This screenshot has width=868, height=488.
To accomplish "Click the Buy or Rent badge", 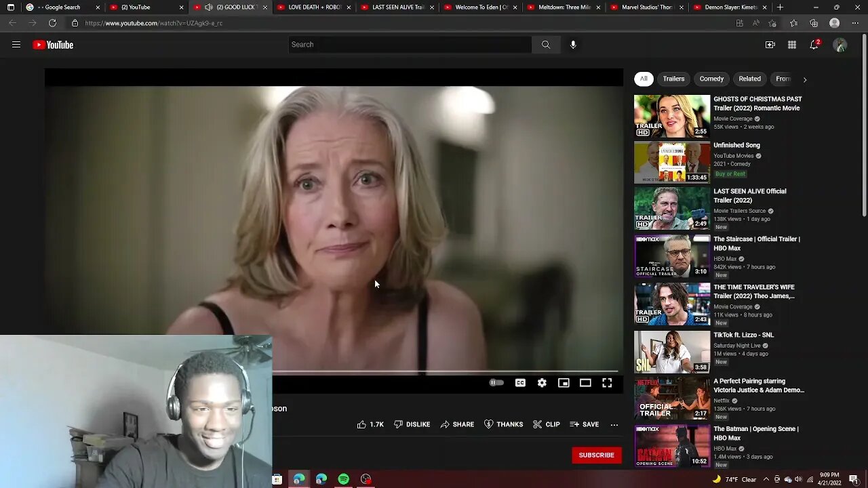I will (x=730, y=174).
